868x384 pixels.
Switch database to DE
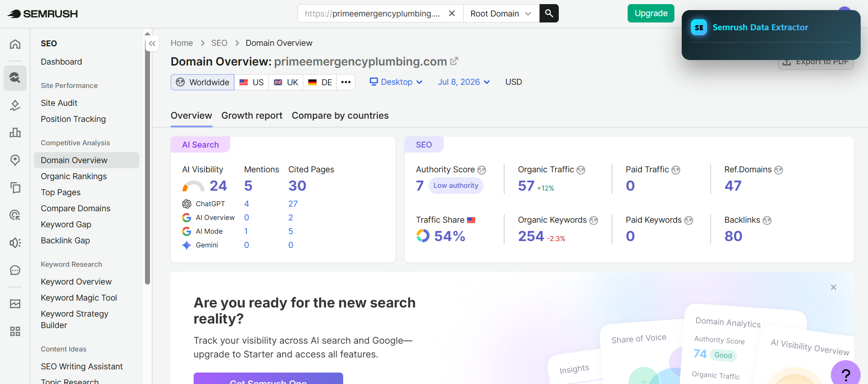tap(320, 82)
